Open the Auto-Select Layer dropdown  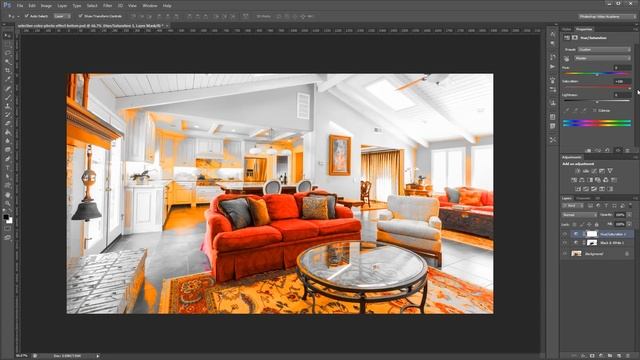(62, 16)
